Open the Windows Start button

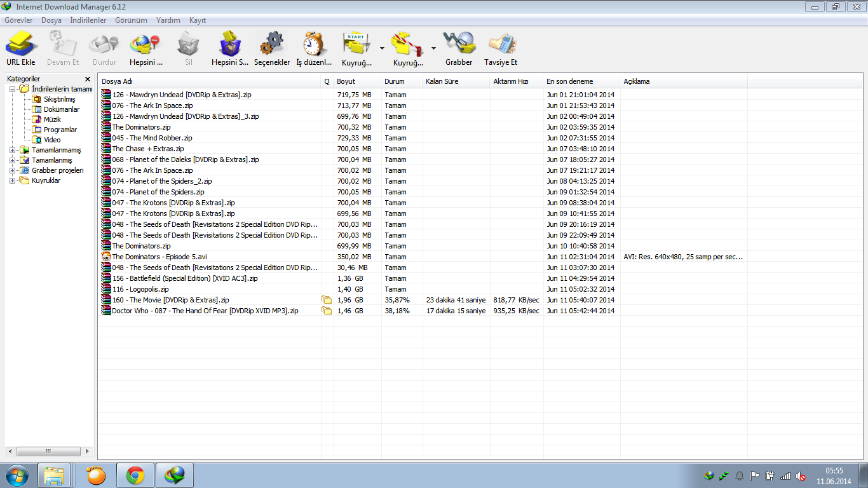click(17, 475)
